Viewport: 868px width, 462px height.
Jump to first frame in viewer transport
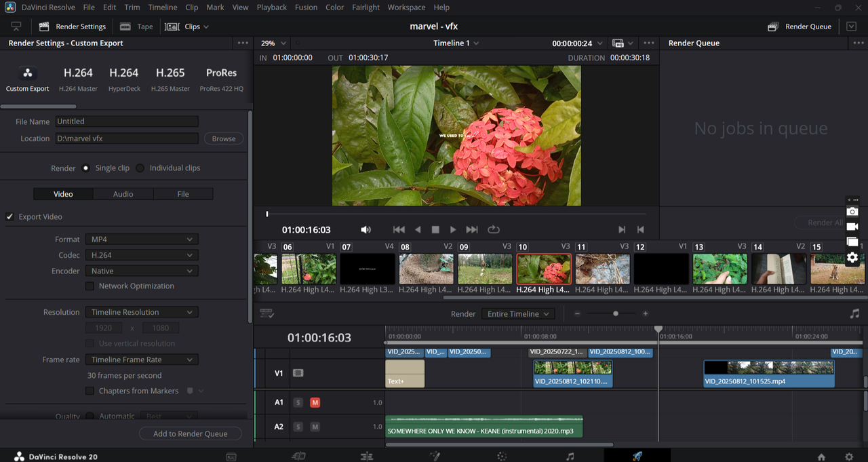tap(399, 230)
